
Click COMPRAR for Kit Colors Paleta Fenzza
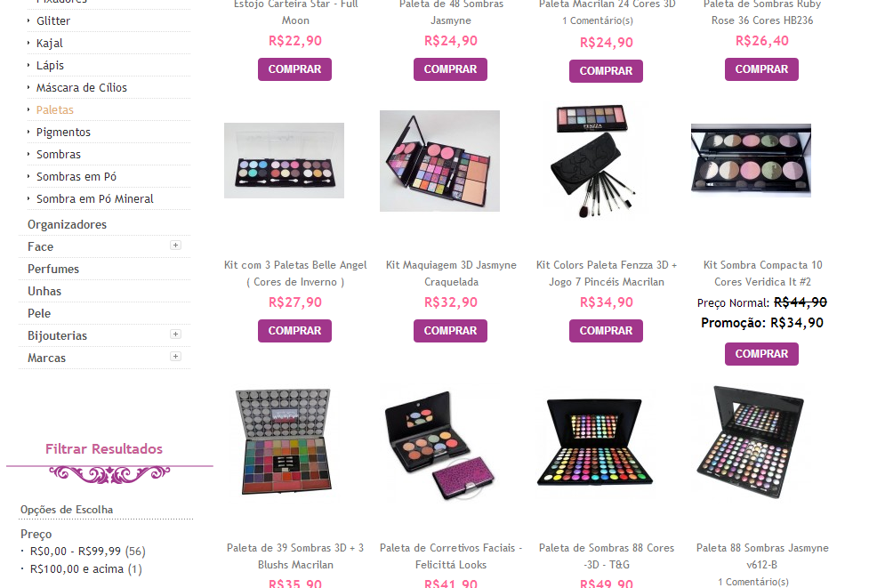coord(606,331)
